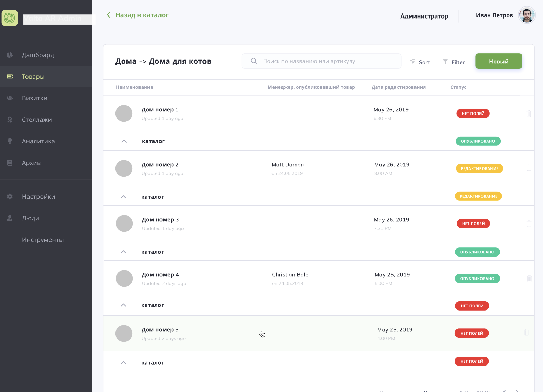Image resolution: width=543 pixels, height=392 pixels.
Task: Click the Иван Петров user name
Action: tap(494, 15)
